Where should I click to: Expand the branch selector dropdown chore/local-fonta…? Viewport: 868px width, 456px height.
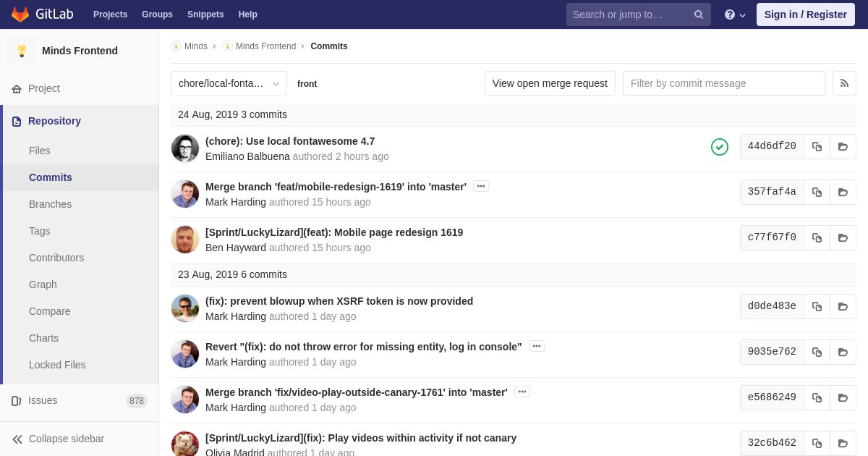[229, 83]
